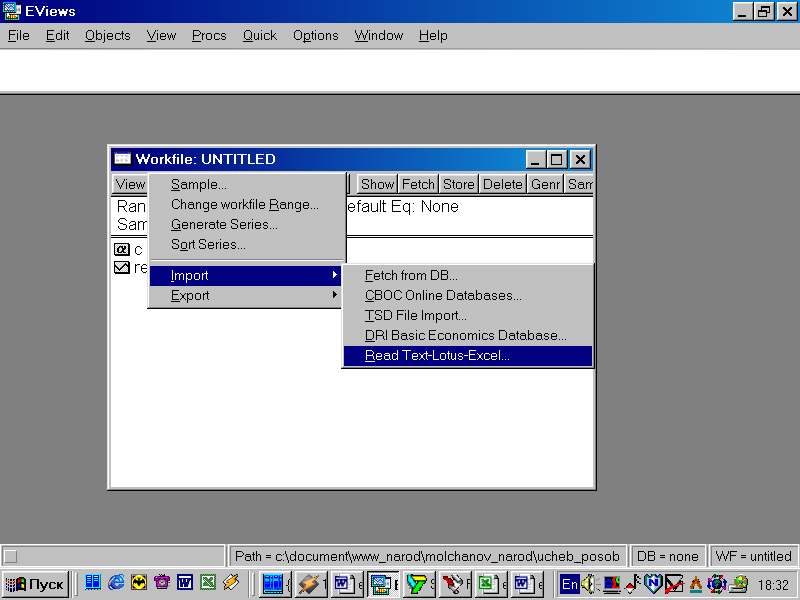This screenshot has height=600, width=800.
Task: Maximize the Workfile UNTITLED window
Action: coord(557,160)
